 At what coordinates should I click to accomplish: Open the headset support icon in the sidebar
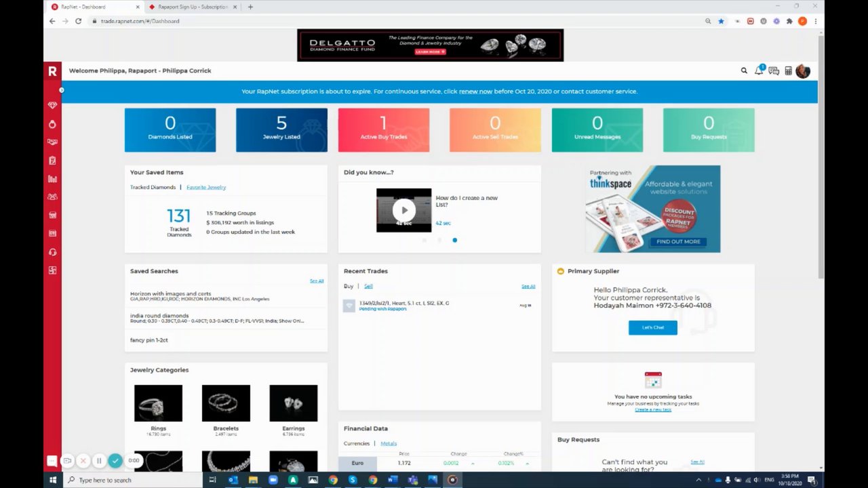pyautogui.click(x=52, y=252)
